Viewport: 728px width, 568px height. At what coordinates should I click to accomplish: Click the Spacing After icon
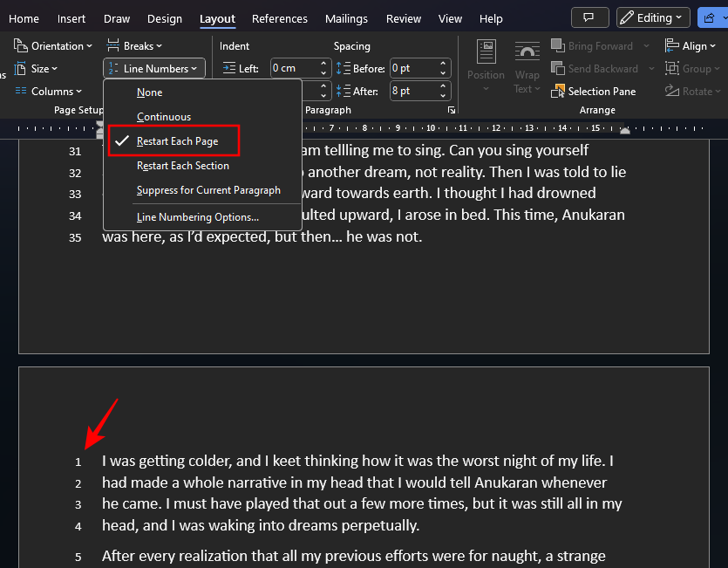click(x=344, y=91)
